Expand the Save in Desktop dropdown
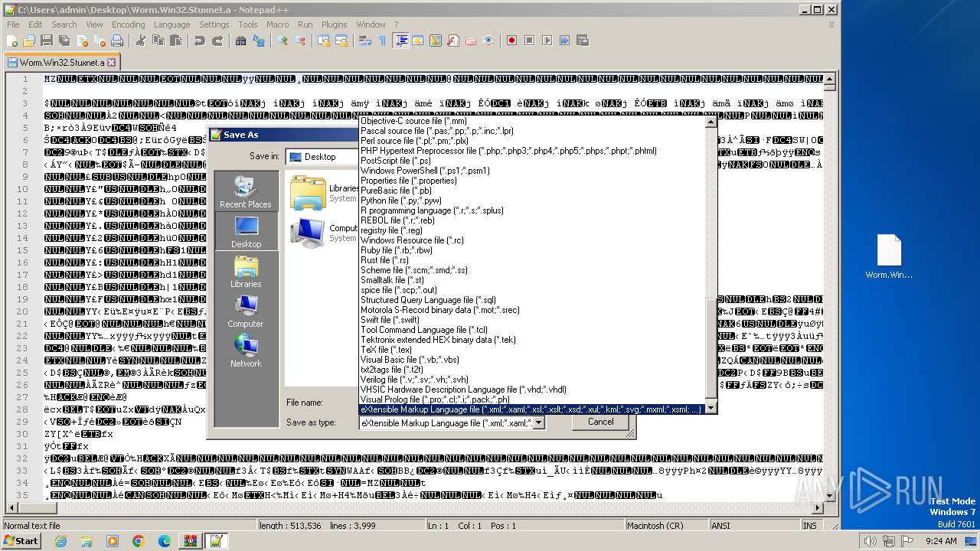The width and height of the screenshot is (980, 551). coord(322,157)
